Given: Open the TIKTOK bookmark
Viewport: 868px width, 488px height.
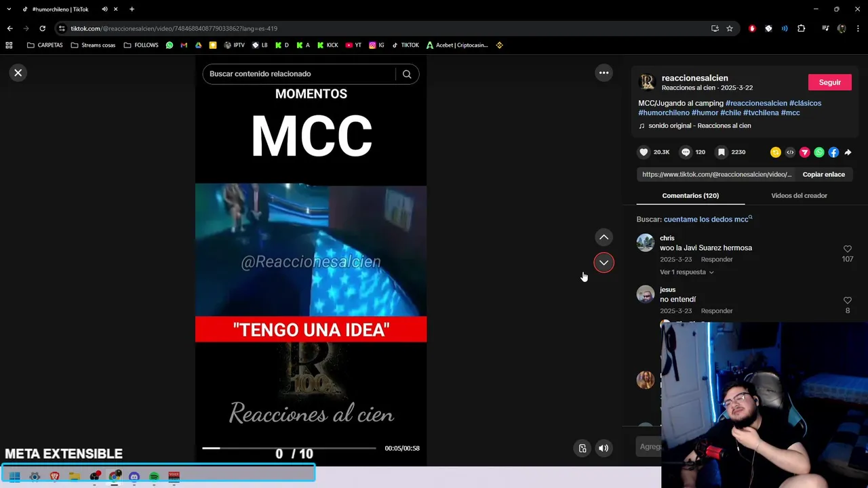Looking at the screenshot, I should click(405, 45).
